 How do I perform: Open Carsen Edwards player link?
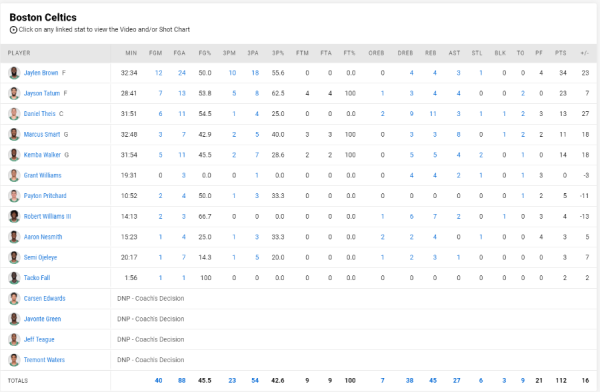pyautogui.click(x=44, y=298)
